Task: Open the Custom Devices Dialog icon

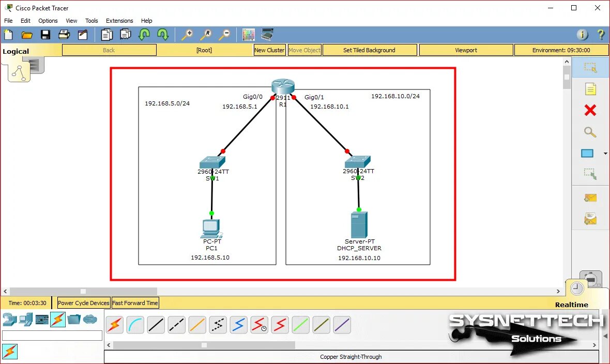Action: point(267,34)
